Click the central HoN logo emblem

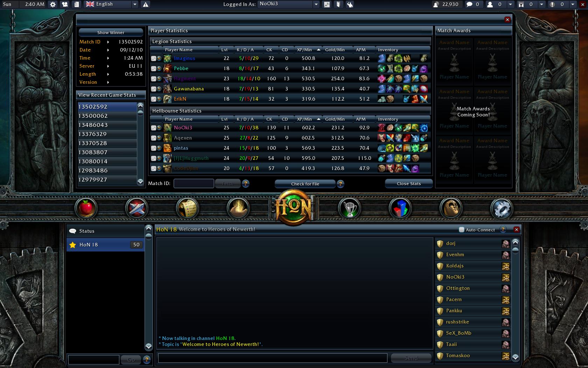[x=293, y=207]
